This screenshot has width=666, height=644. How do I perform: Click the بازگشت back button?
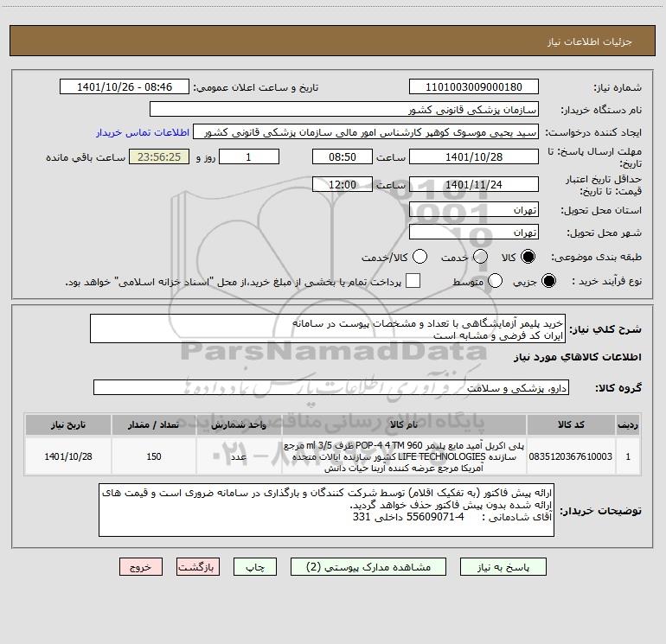point(198,567)
